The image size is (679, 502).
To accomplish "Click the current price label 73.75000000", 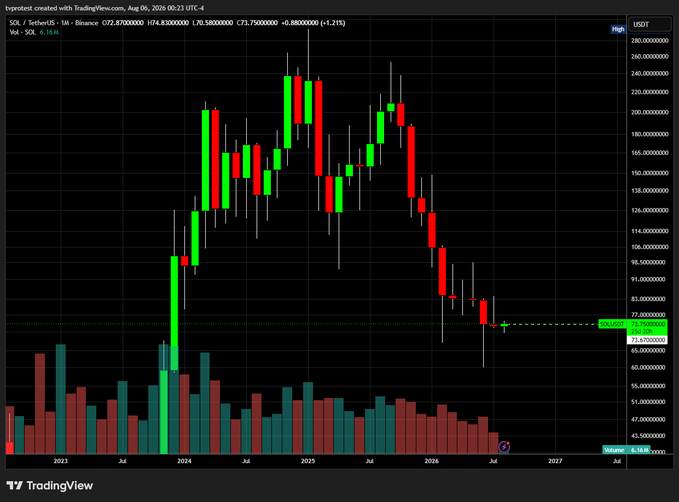I will 648,324.
